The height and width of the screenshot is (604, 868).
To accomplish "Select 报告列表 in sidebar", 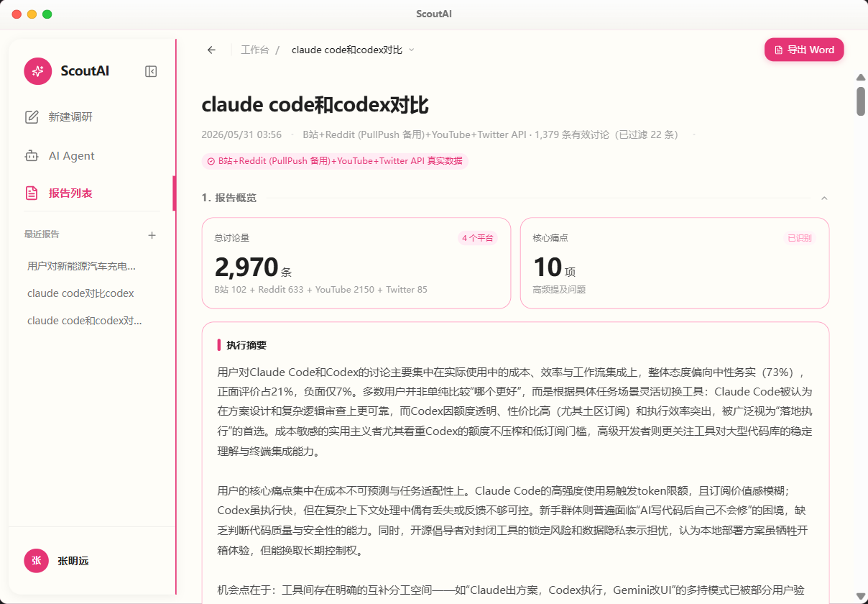I will [91, 193].
